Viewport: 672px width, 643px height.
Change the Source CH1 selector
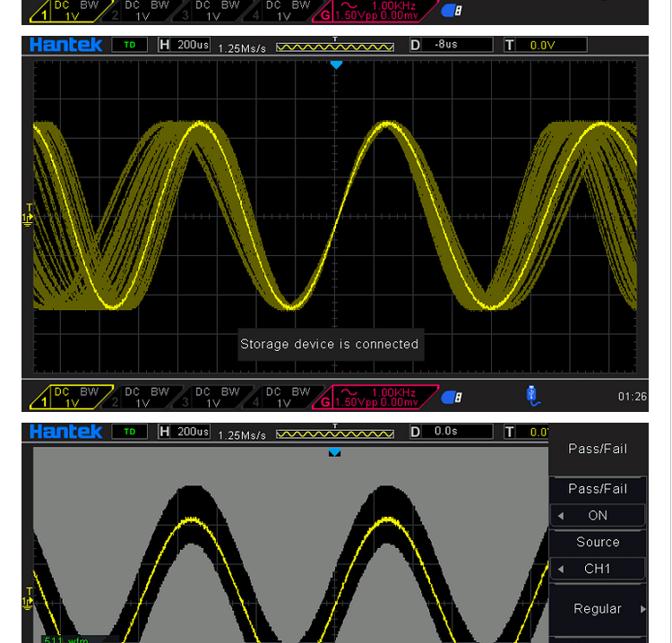[598, 569]
